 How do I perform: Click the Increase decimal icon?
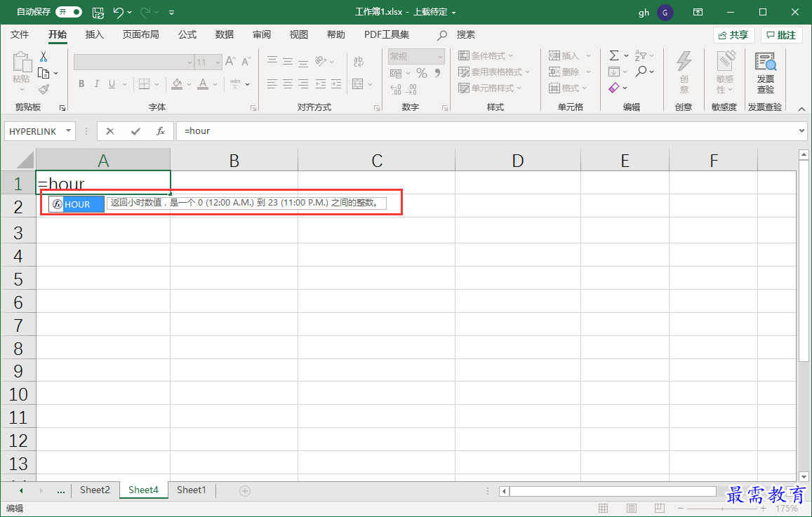396,90
